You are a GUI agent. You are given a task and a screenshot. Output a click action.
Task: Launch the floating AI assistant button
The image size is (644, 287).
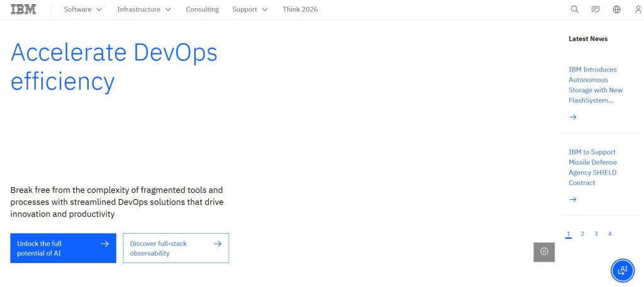(x=622, y=270)
